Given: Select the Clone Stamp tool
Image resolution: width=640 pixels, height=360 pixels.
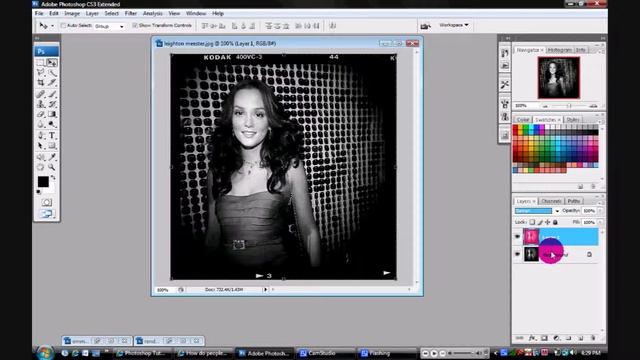Looking at the screenshot, I should [41, 104].
